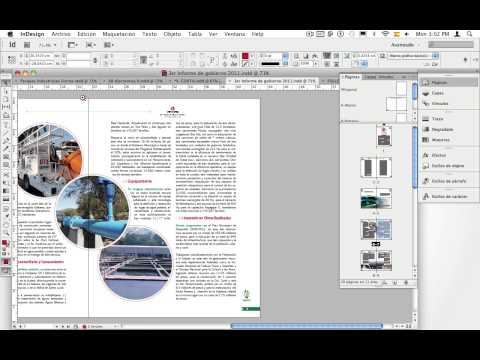Select Estilos de objeto panel button
Viewport: 480px width, 360px height.
coord(448,166)
